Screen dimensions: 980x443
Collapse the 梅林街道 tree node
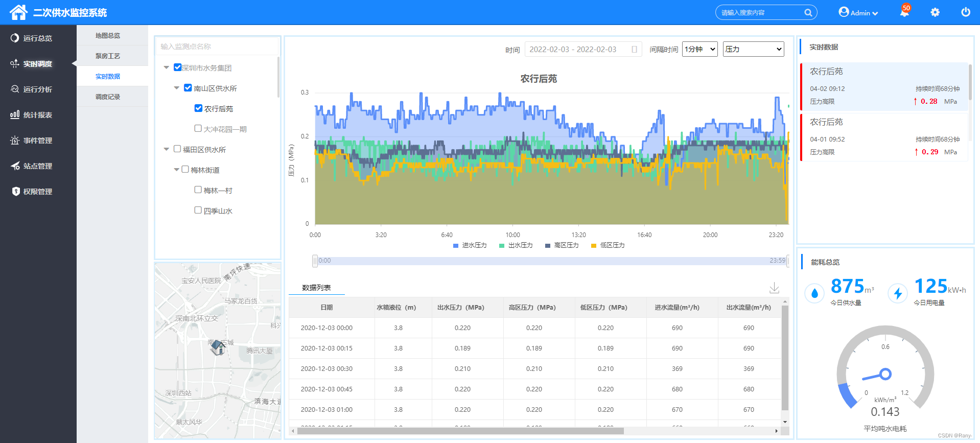click(x=176, y=170)
